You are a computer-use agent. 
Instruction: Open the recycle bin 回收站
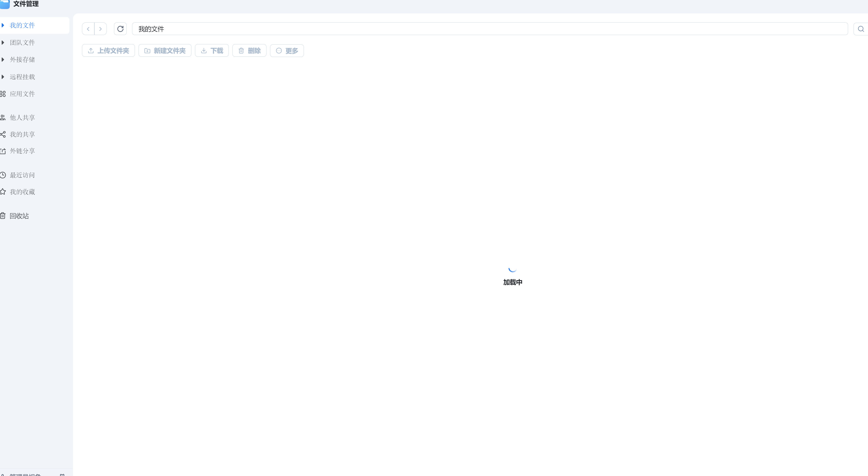(x=19, y=216)
